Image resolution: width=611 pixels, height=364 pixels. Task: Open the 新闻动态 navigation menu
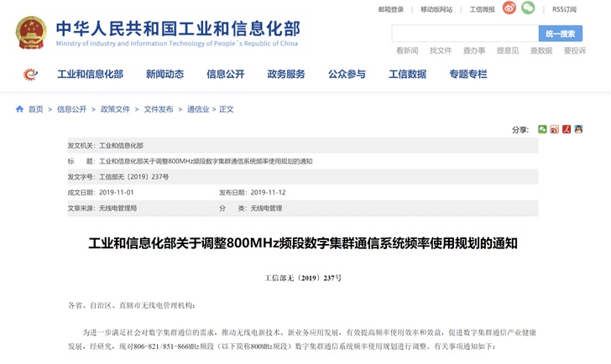pyautogui.click(x=164, y=75)
